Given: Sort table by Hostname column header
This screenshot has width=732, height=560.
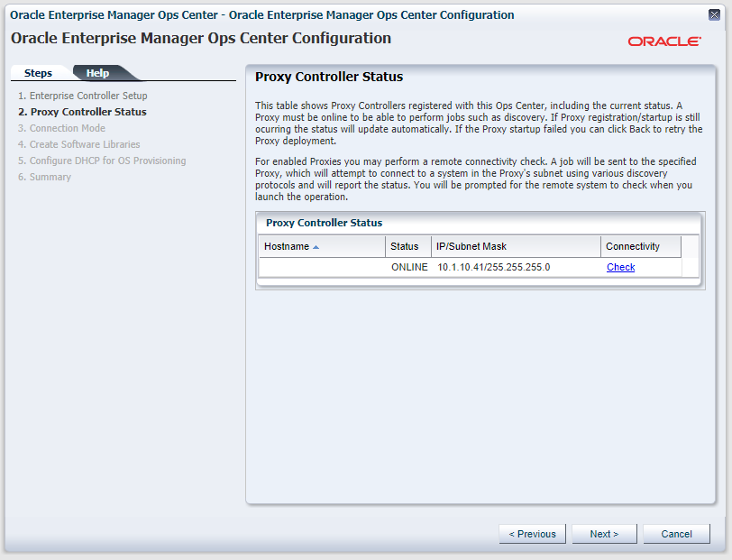Looking at the screenshot, I should 322,246.
